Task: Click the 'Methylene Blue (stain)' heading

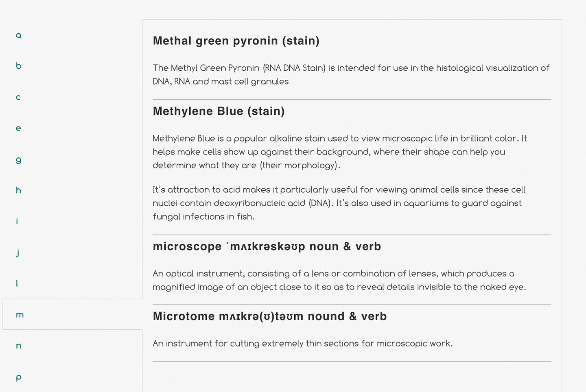Action: click(219, 111)
